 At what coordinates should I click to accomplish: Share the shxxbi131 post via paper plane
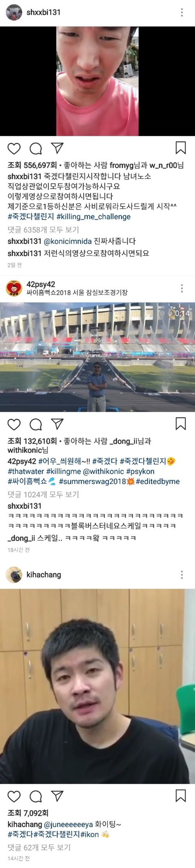[x=57, y=148]
